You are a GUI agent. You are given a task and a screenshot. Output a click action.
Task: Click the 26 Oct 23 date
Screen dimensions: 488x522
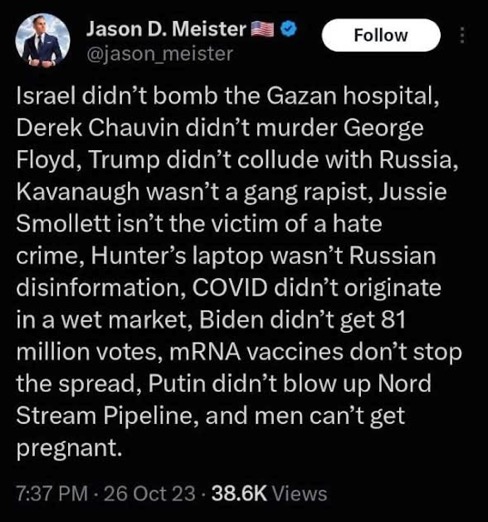click(150, 494)
